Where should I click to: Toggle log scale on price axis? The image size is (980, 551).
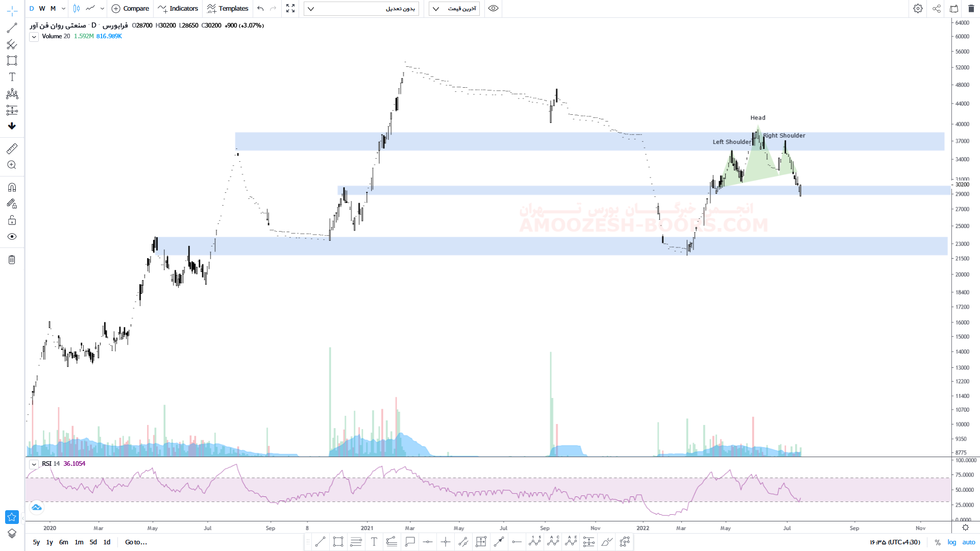tap(952, 542)
